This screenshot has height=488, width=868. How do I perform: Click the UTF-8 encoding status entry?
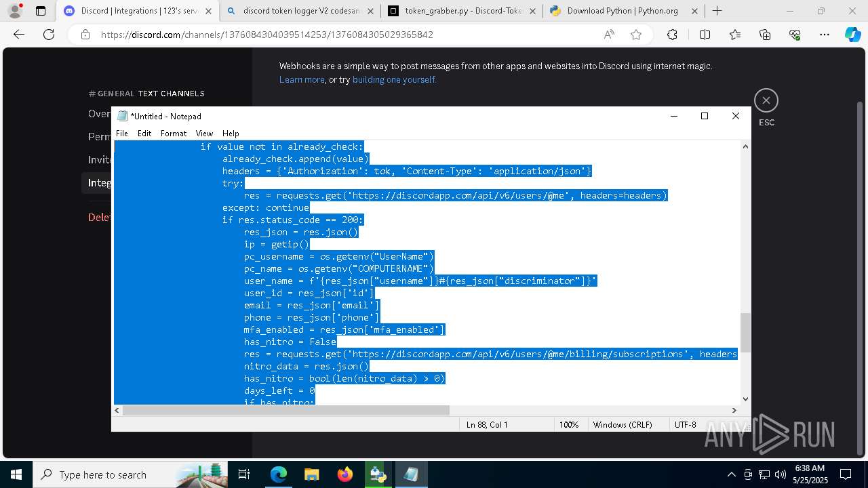pos(685,424)
